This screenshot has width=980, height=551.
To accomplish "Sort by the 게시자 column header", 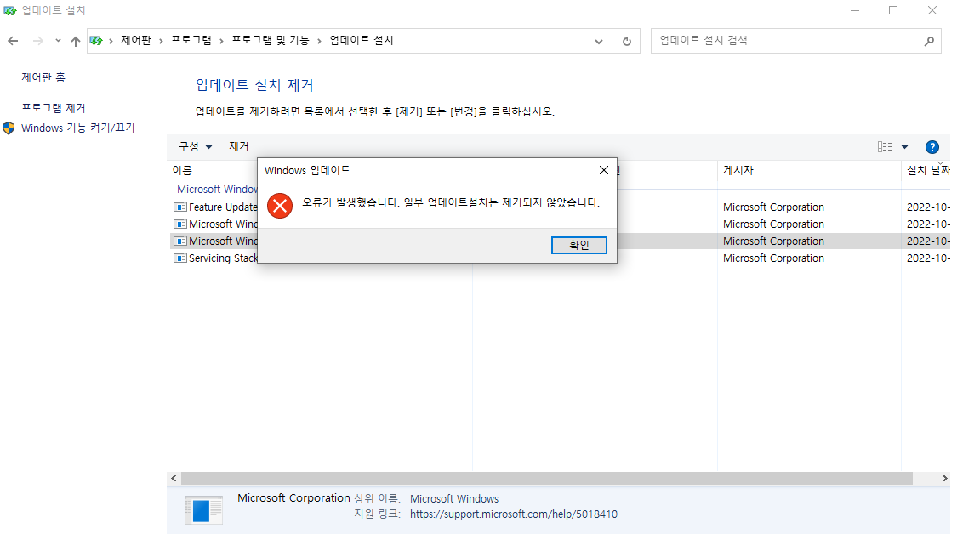I will tap(738, 170).
